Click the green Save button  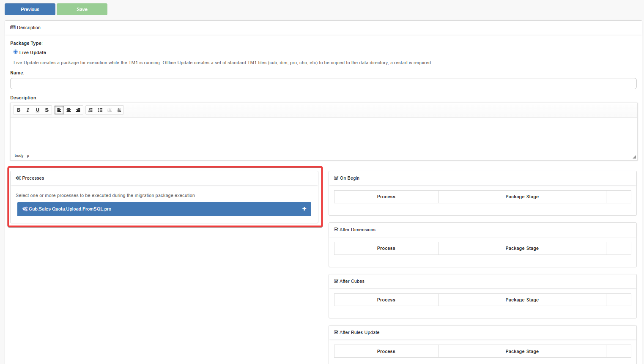click(82, 9)
